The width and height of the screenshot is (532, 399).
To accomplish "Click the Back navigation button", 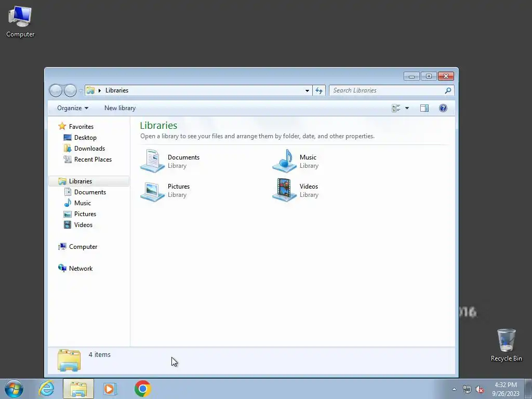I will coord(56,90).
